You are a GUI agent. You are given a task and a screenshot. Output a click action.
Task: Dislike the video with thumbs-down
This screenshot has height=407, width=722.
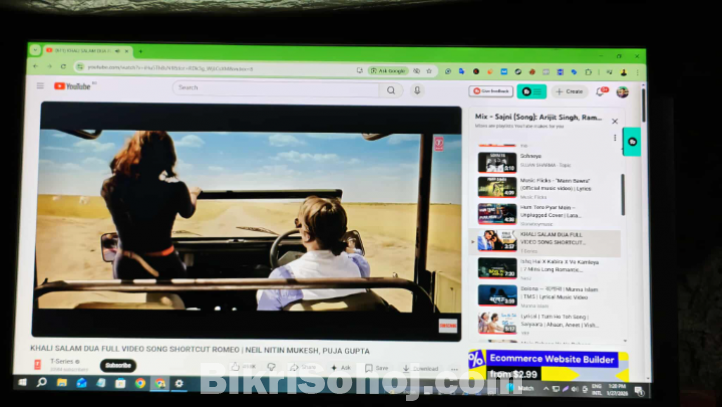(x=270, y=368)
